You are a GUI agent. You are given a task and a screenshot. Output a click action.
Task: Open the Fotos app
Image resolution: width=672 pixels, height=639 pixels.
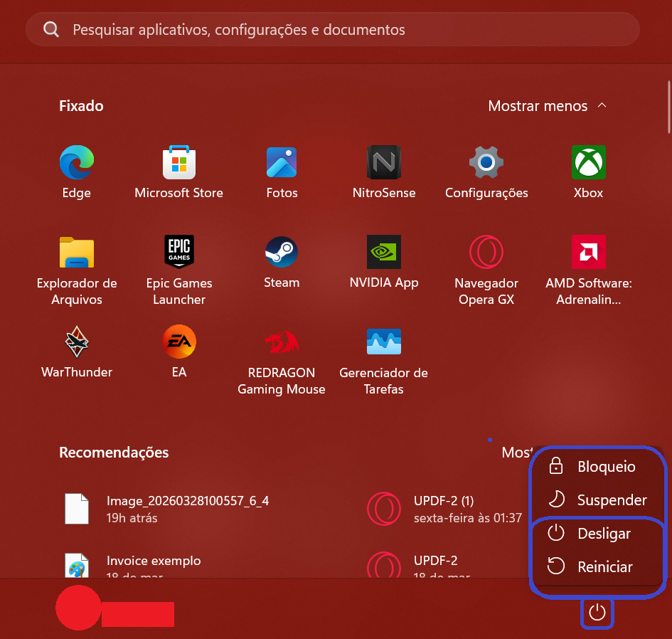pos(282,171)
